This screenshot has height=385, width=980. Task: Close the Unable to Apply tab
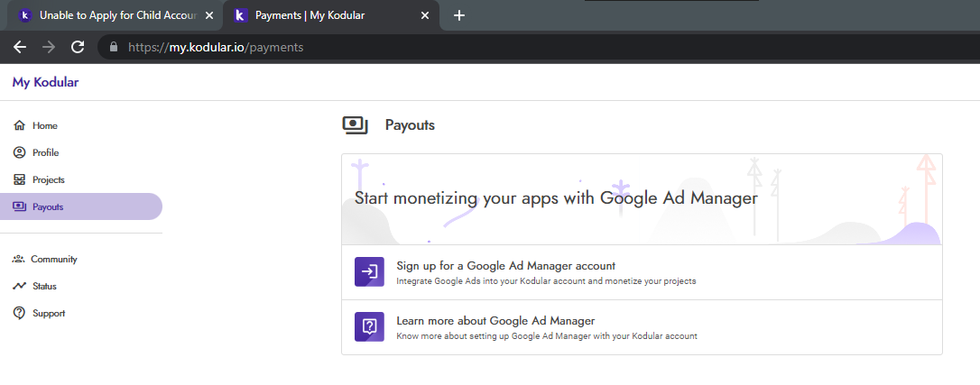[x=209, y=15]
